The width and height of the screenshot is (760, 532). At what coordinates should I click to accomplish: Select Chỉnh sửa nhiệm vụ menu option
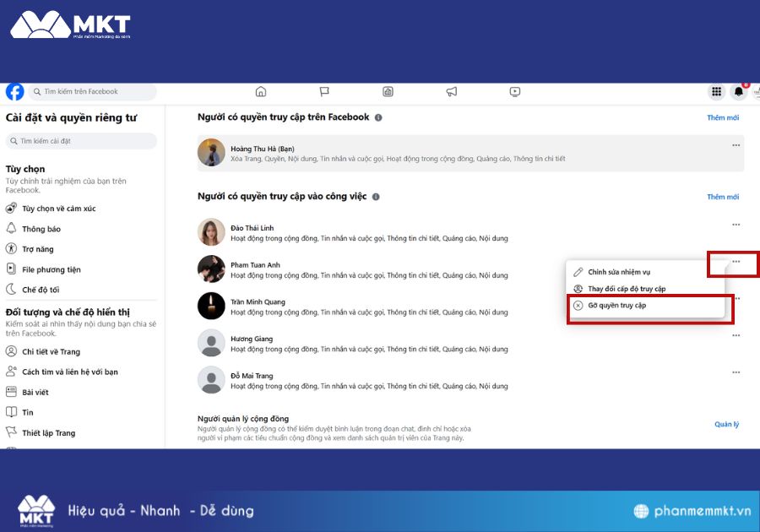(646, 272)
